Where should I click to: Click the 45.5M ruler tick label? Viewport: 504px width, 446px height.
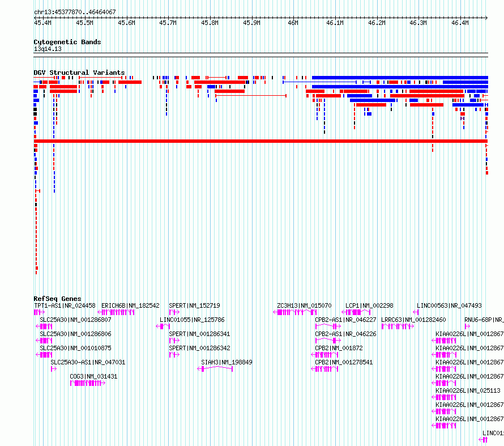pyautogui.click(x=84, y=23)
